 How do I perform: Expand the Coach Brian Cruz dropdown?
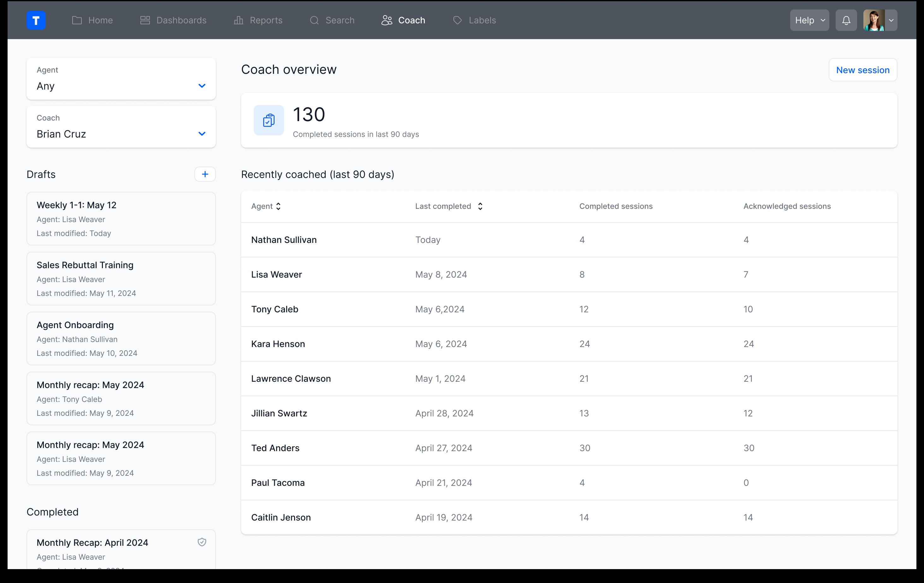click(x=202, y=134)
